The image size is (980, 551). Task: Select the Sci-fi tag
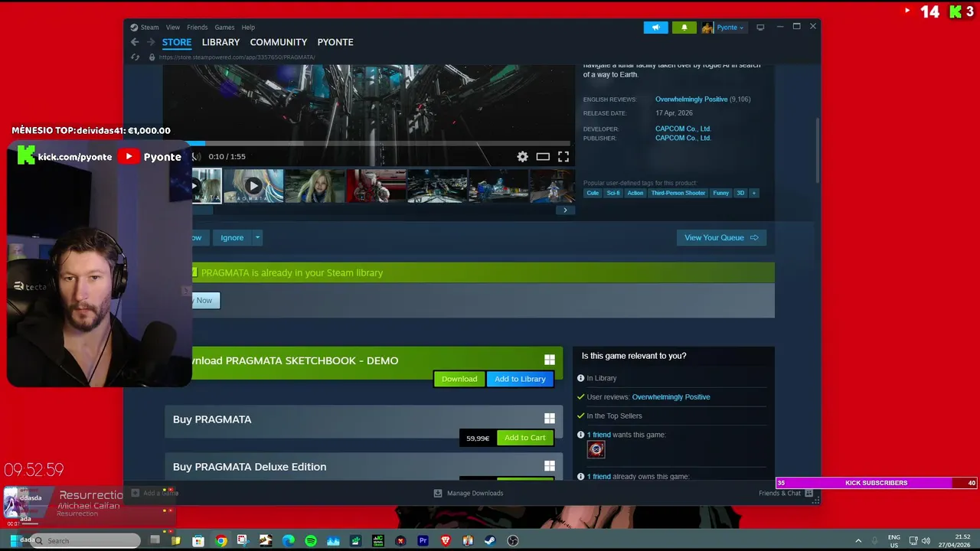coord(613,193)
